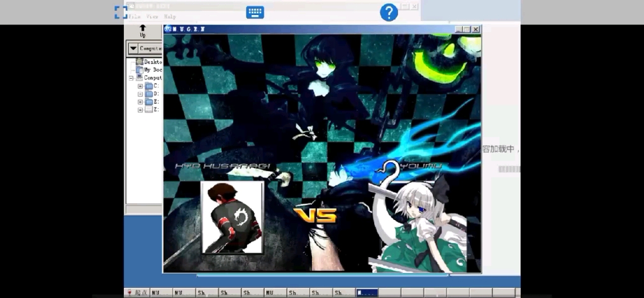Click the blue question mark help icon

click(389, 12)
